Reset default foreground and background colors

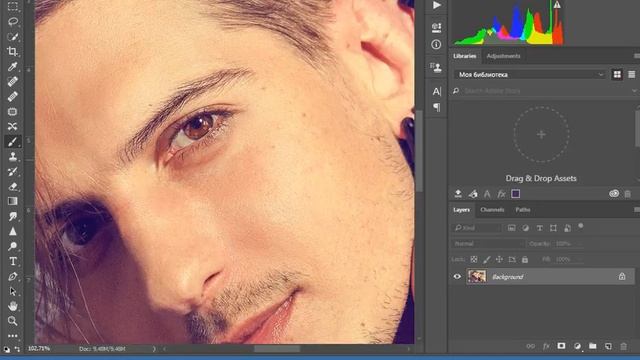pyautogui.click(x=7, y=349)
